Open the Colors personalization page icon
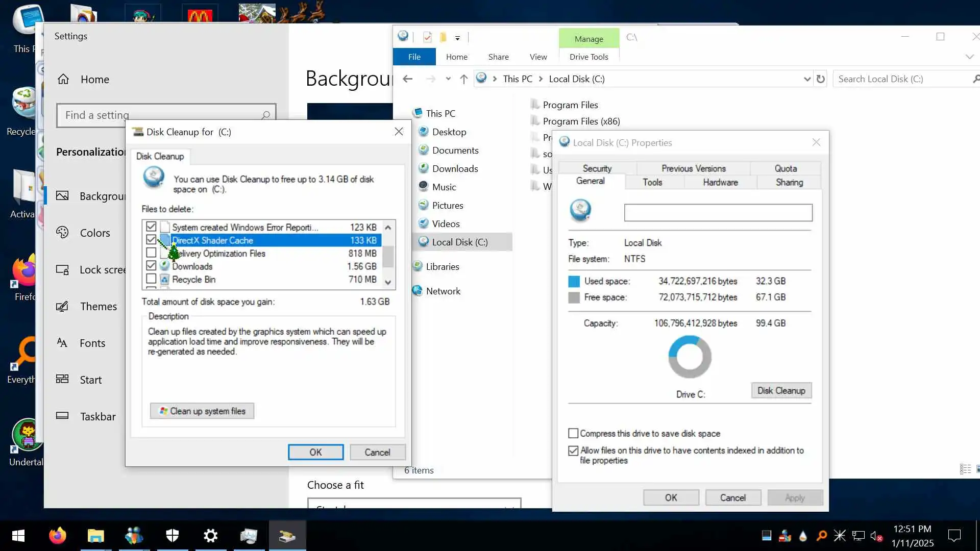This screenshot has height=551, width=980. 62,233
